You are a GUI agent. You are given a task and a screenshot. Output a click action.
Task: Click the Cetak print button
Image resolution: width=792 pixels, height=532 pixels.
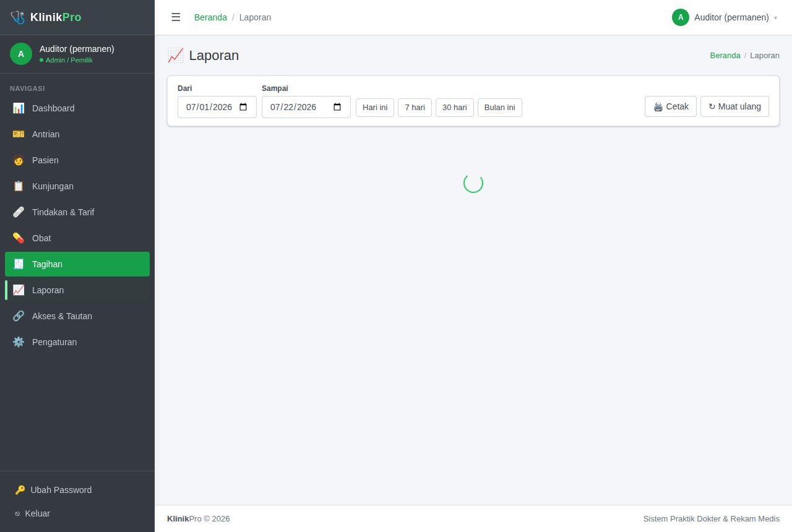point(671,106)
